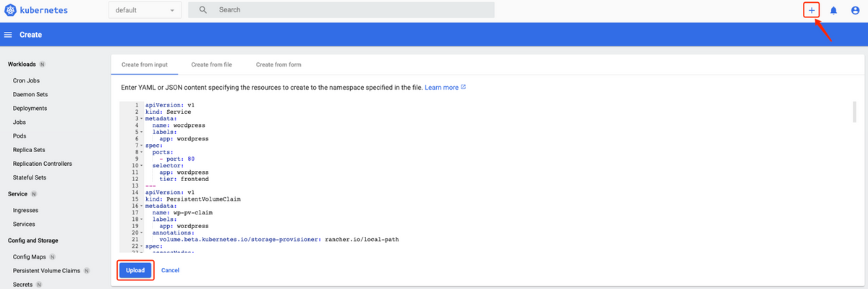Image resolution: width=868 pixels, height=289 pixels.
Task: Click the Cancel button
Action: [171, 270]
